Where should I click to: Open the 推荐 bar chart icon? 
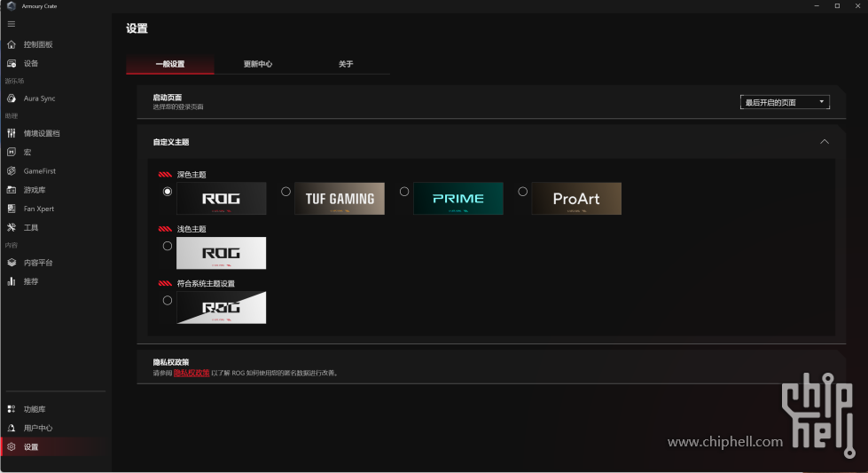11,281
